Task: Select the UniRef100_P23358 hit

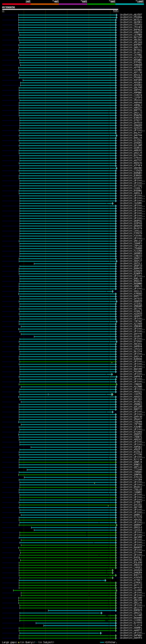Action: click(131, 251)
